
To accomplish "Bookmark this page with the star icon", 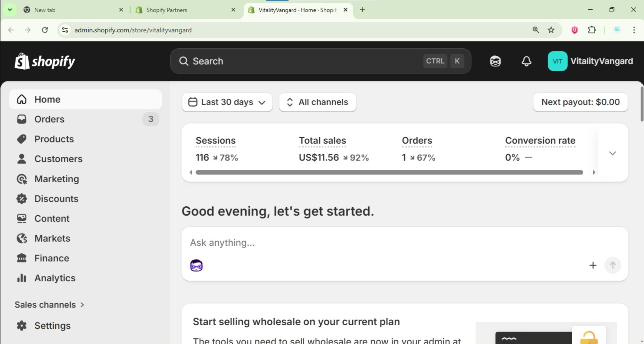I will pyautogui.click(x=551, y=30).
